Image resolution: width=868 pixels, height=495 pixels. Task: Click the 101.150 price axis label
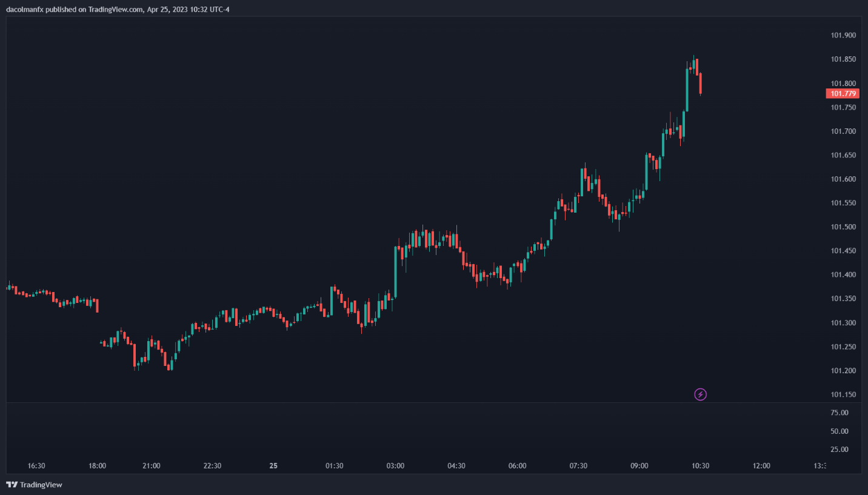843,395
